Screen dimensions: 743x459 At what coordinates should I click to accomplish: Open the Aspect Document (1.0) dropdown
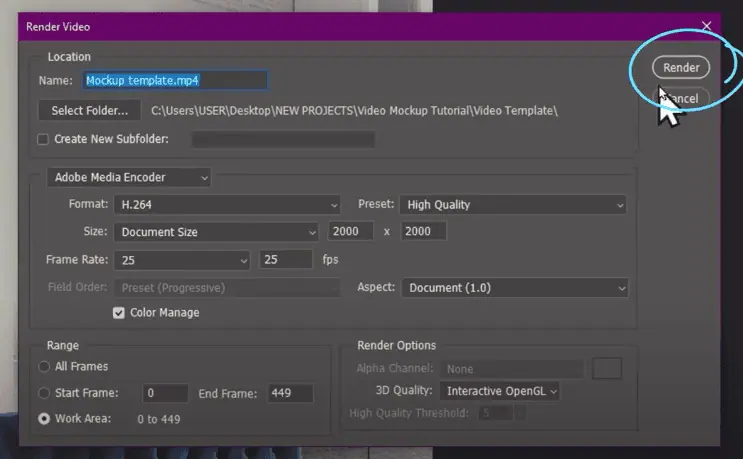click(x=514, y=288)
